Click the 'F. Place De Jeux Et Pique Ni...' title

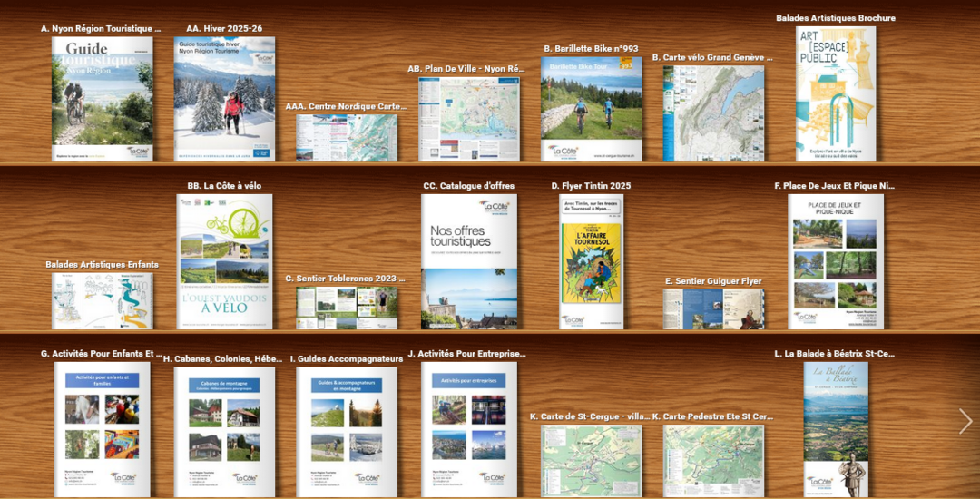tap(835, 185)
